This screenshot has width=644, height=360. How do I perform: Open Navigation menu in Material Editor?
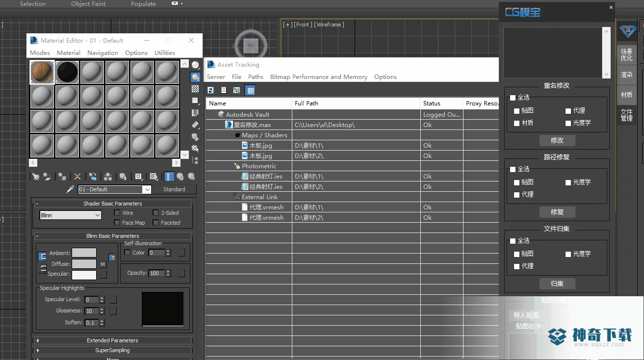[103, 53]
